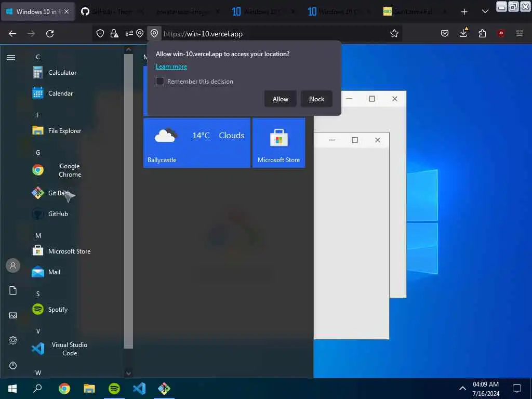Expand the list all tabs dropdown
Viewport: 532px width, 399px height.
tap(485, 12)
